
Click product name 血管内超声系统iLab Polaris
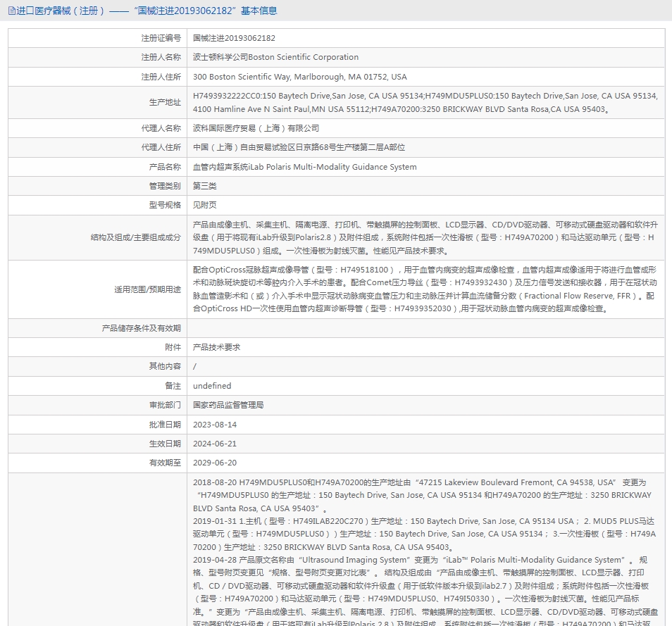pyautogui.click(x=305, y=167)
